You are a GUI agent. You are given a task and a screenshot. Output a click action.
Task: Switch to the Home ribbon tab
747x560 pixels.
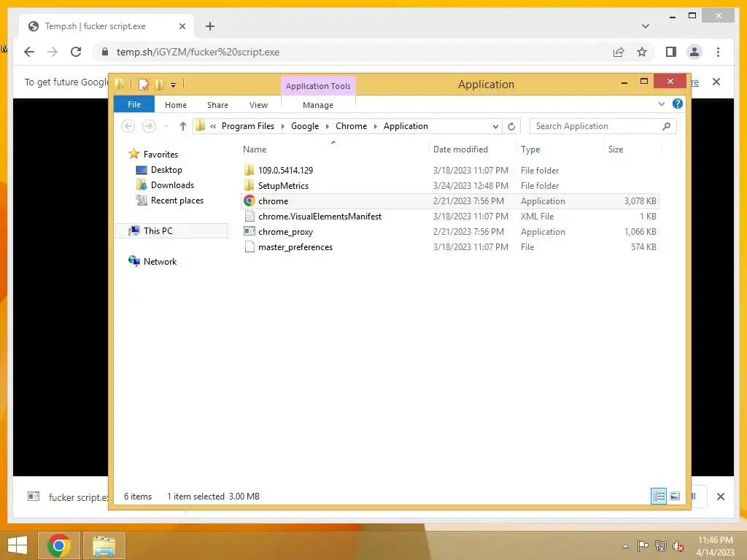(x=176, y=105)
